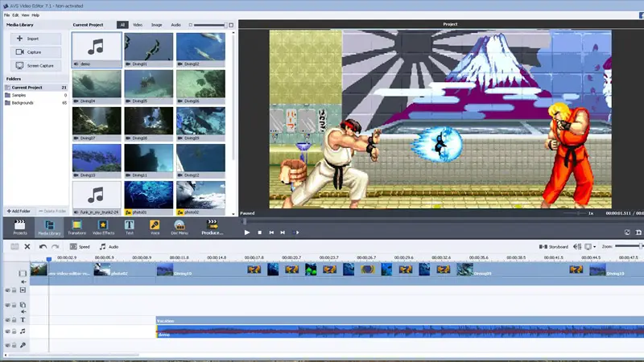Select the Diving09 video thumbnail
The height and width of the screenshot is (362, 644).
200,124
